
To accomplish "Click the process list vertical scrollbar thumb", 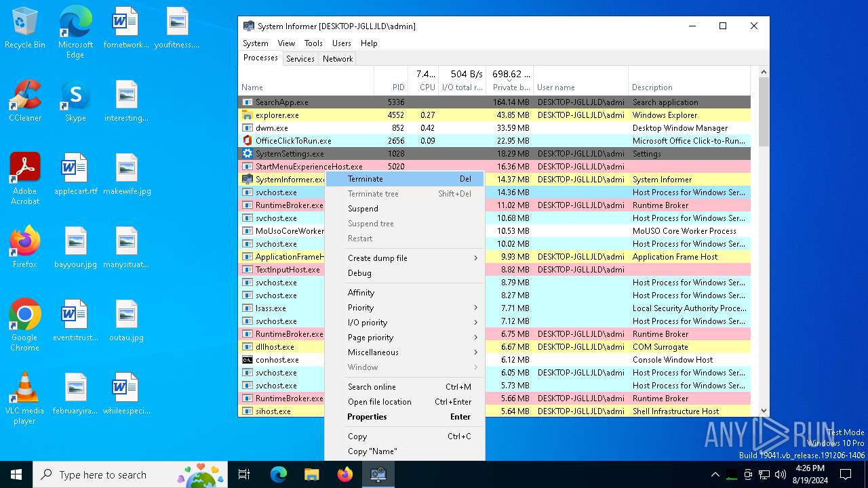I will coord(764,112).
